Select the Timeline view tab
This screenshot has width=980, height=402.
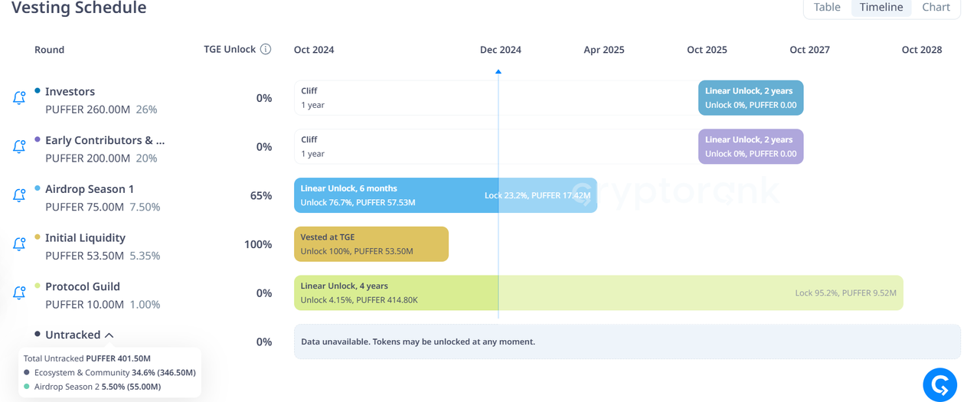(x=881, y=8)
